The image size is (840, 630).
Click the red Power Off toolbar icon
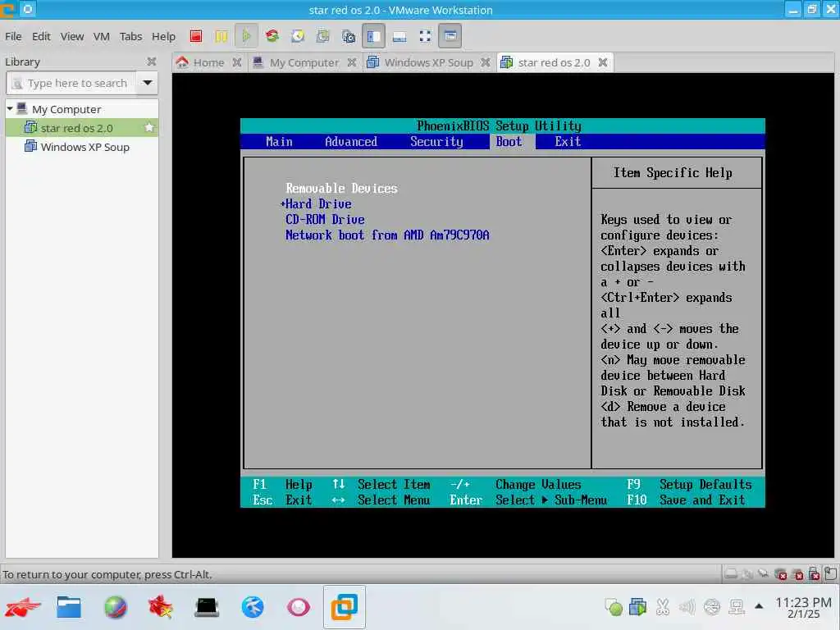195,36
